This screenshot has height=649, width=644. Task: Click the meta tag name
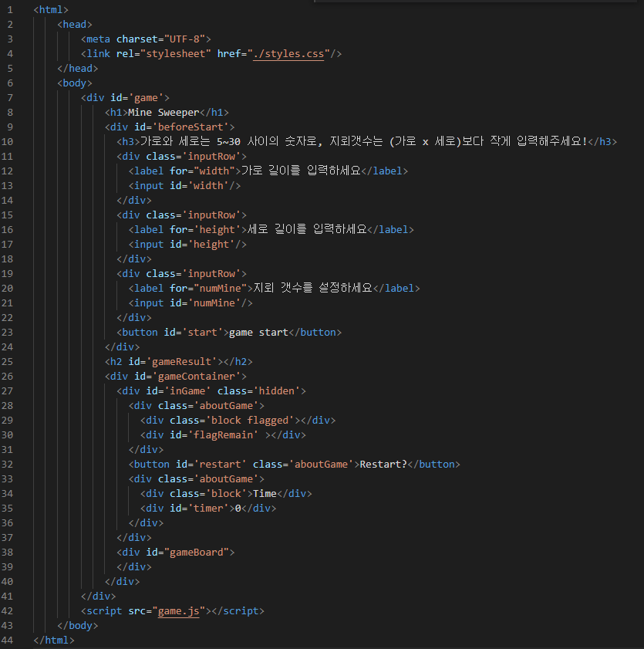coord(99,39)
